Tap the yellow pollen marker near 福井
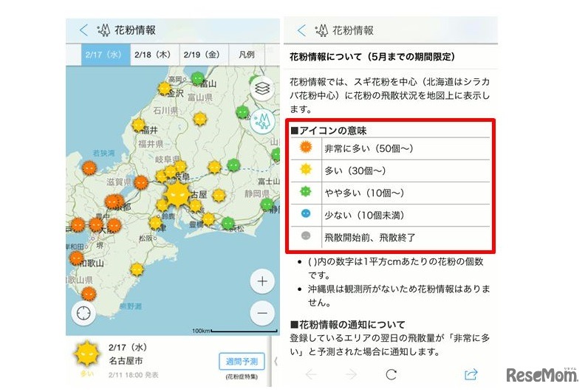588x392 pixels. pos(139,125)
